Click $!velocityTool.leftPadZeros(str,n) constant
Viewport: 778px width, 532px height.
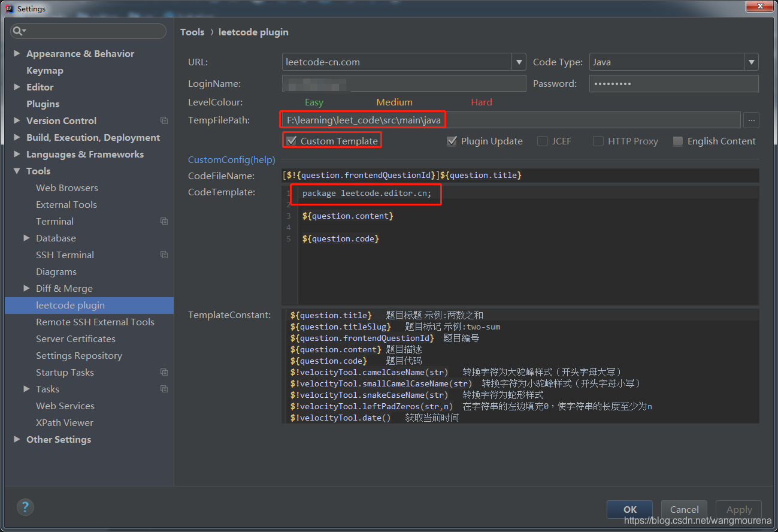pos(371,406)
